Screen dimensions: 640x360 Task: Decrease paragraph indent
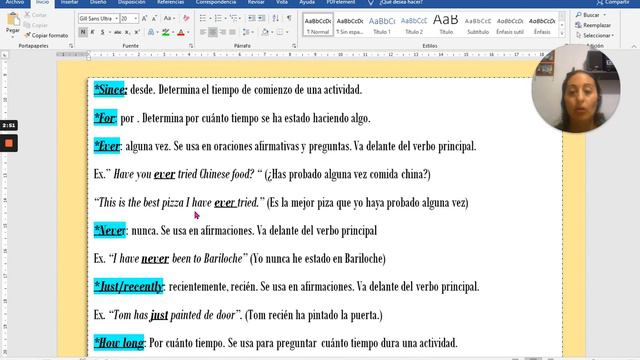click(251, 18)
